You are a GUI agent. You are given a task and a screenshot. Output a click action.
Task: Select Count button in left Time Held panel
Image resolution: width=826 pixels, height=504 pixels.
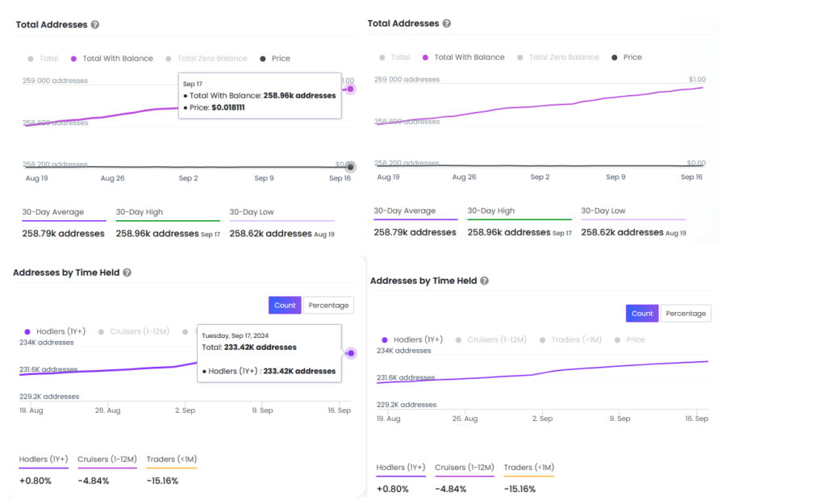tap(285, 306)
